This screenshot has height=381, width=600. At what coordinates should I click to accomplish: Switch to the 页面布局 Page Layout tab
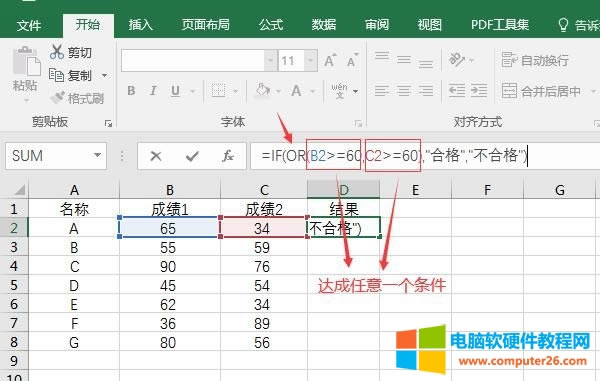click(x=205, y=25)
